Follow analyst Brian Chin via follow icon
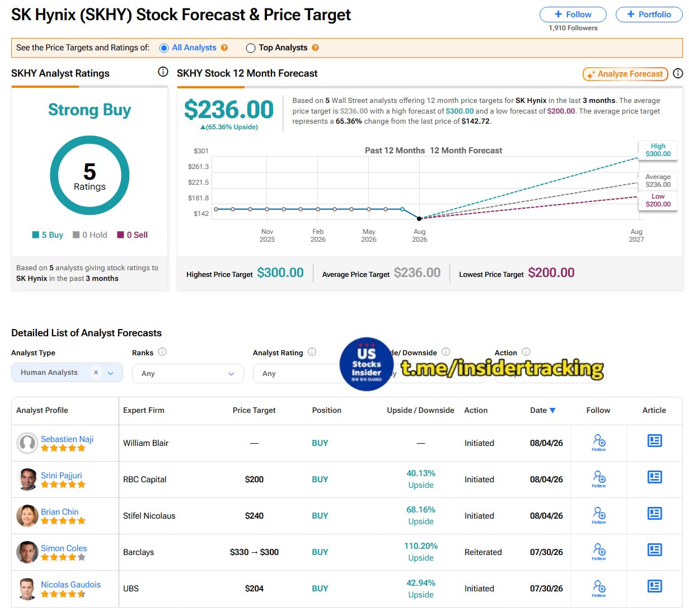Image resolution: width=689 pixels, height=616 pixels. tap(599, 515)
